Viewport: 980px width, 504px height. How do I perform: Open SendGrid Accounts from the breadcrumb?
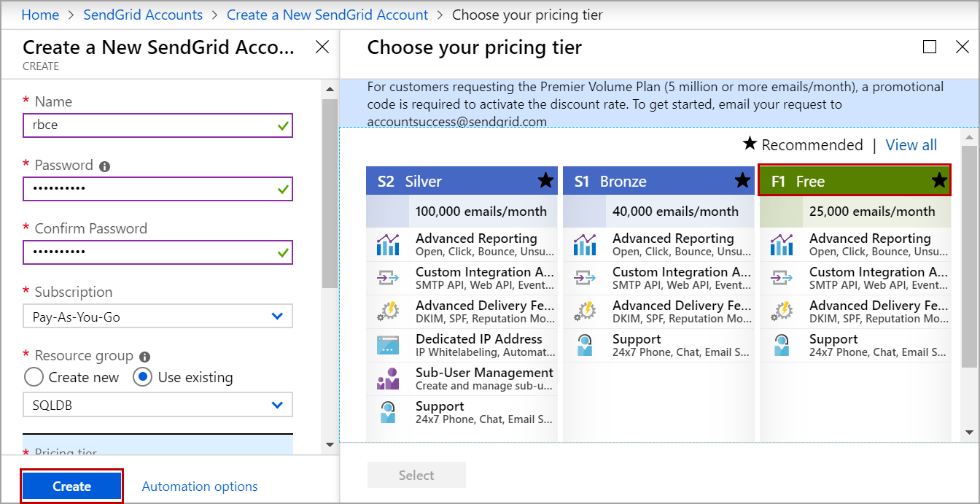143,15
